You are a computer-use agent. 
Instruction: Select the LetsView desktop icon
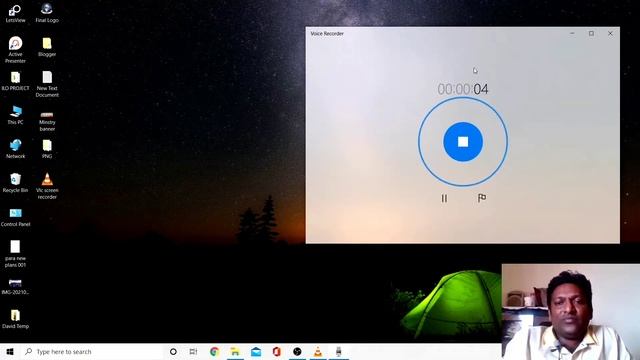pyautogui.click(x=16, y=13)
